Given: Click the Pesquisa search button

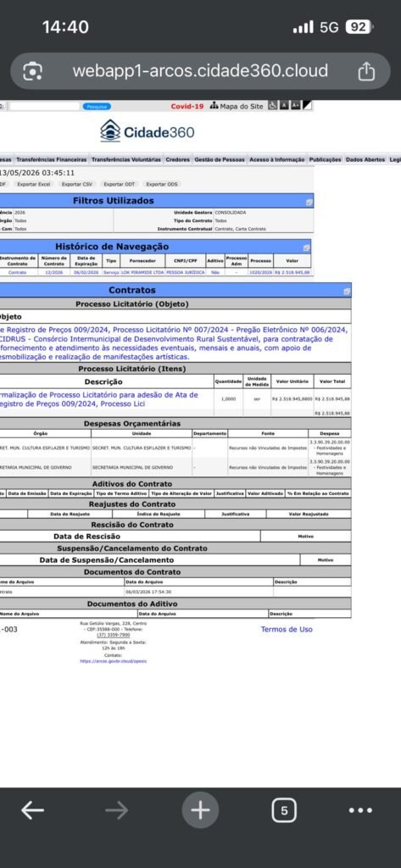Looking at the screenshot, I should (x=97, y=106).
